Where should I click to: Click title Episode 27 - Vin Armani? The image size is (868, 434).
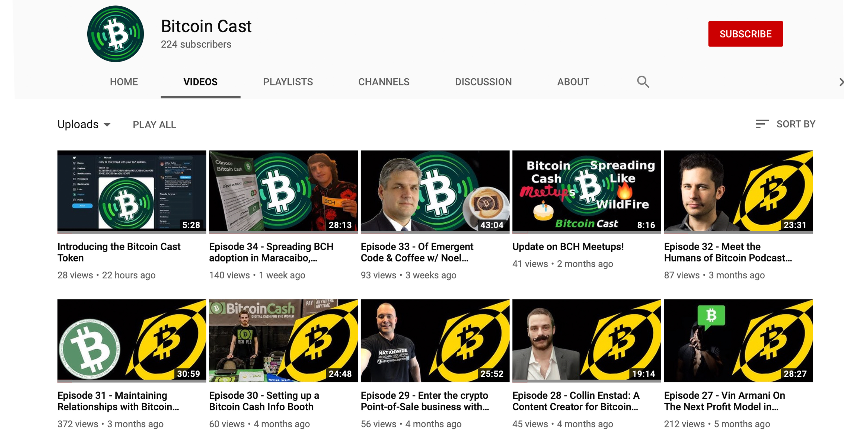(725, 401)
